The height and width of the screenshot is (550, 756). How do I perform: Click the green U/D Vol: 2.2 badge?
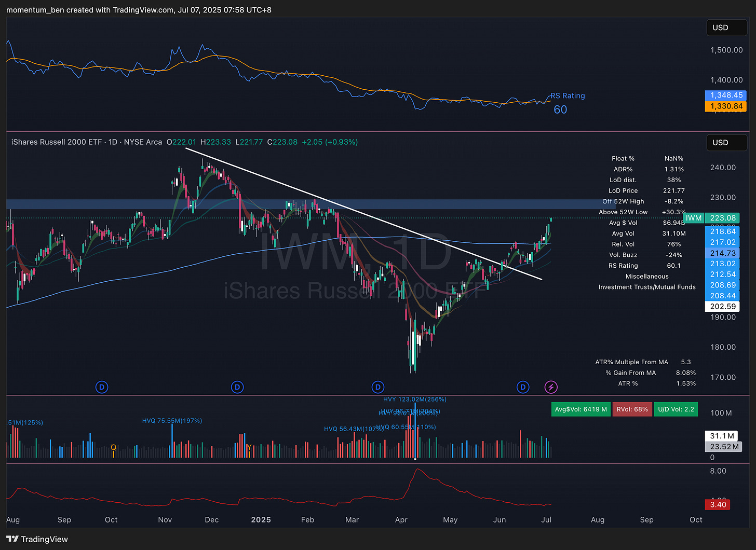click(x=676, y=409)
